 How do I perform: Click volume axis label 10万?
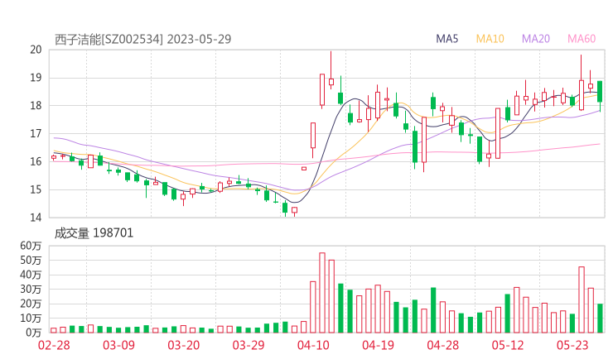(x=31, y=318)
